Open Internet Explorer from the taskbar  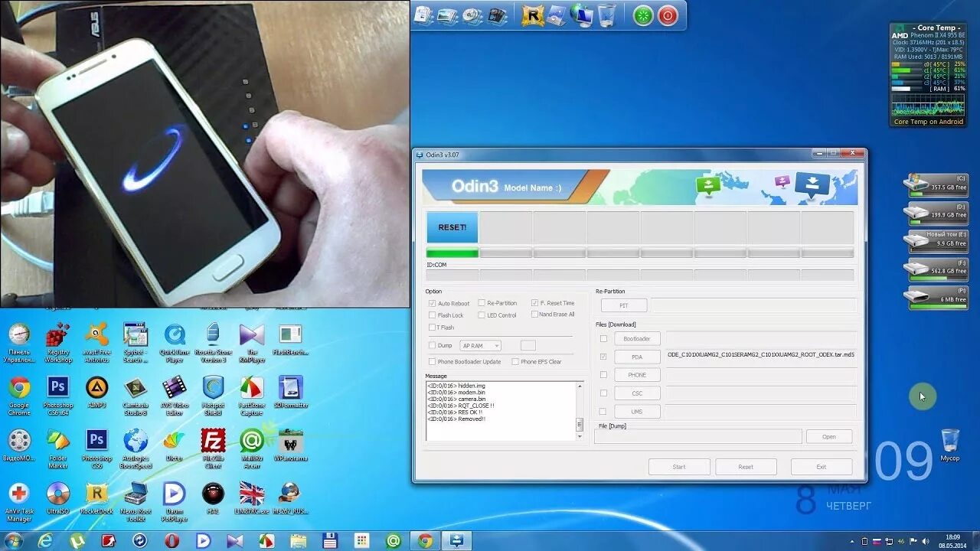tap(46, 541)
